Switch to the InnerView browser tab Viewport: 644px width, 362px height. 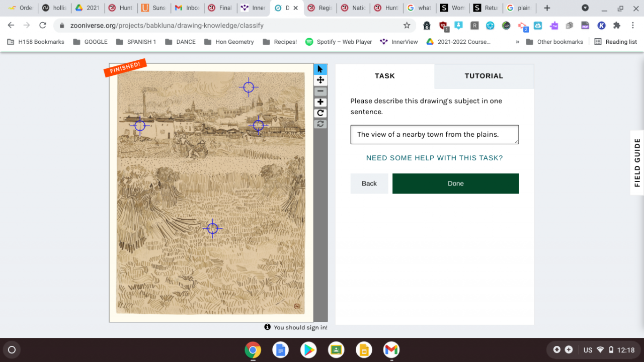coord(253,8)
